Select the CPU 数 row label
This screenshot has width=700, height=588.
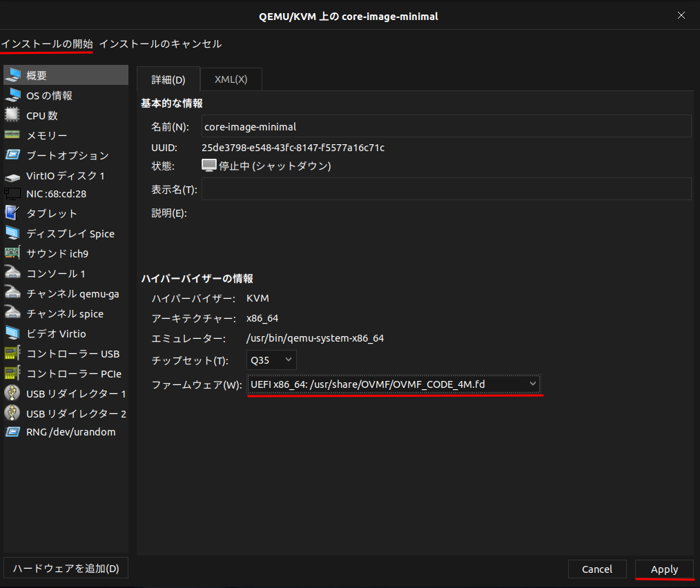click(x=42, y=116)
